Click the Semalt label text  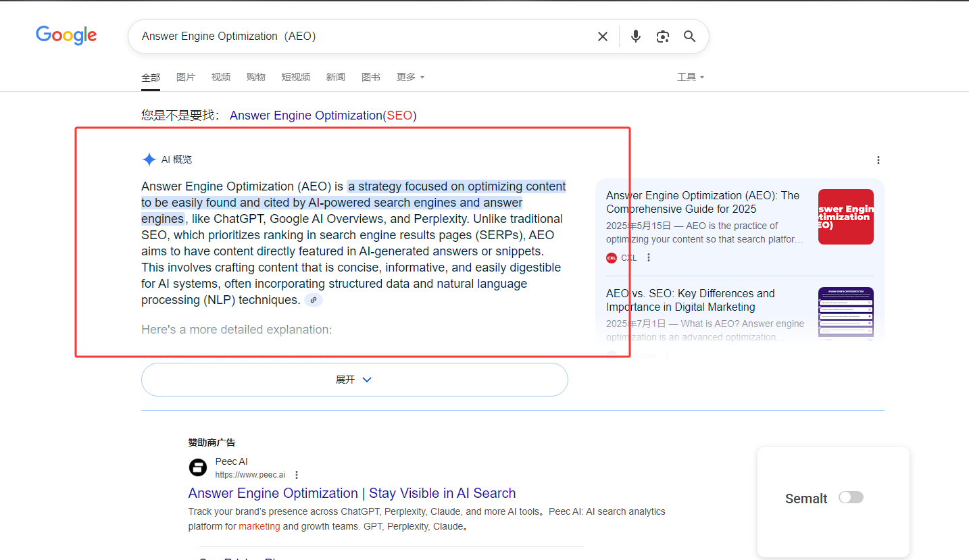point(806,499)
